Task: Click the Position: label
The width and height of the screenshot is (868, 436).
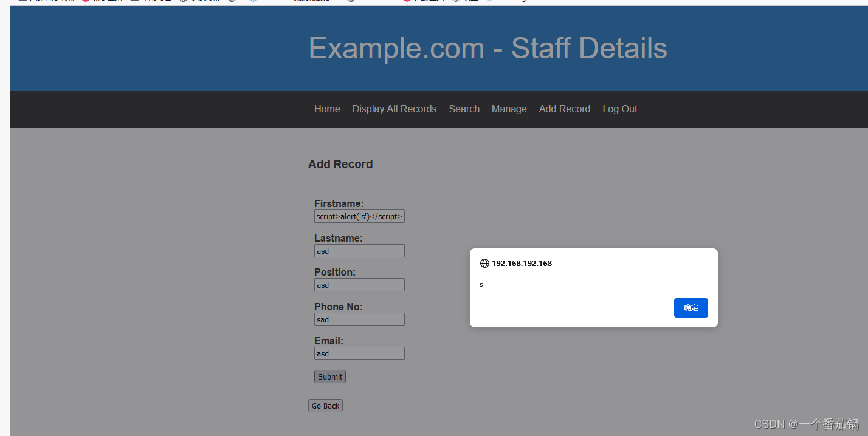Action: [335, 272]
